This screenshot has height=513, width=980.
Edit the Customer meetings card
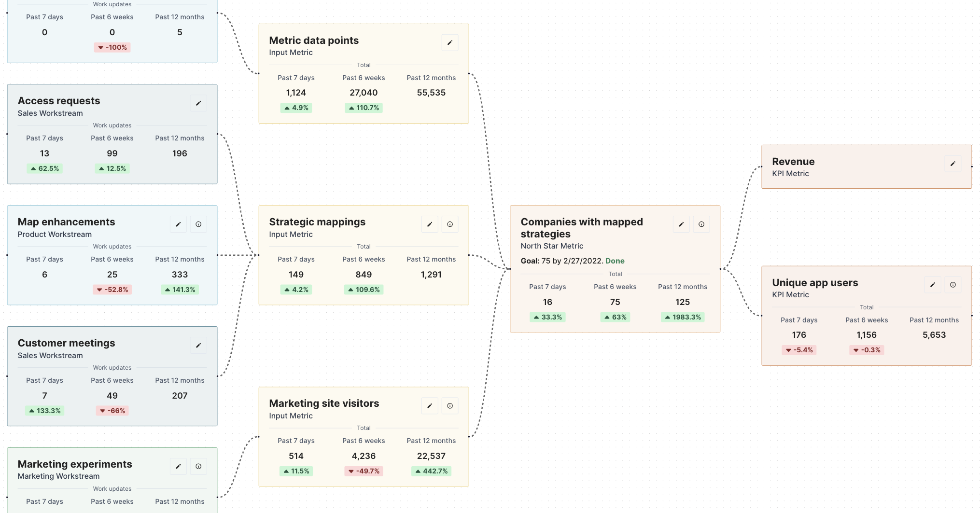click(x=198, y=345)
